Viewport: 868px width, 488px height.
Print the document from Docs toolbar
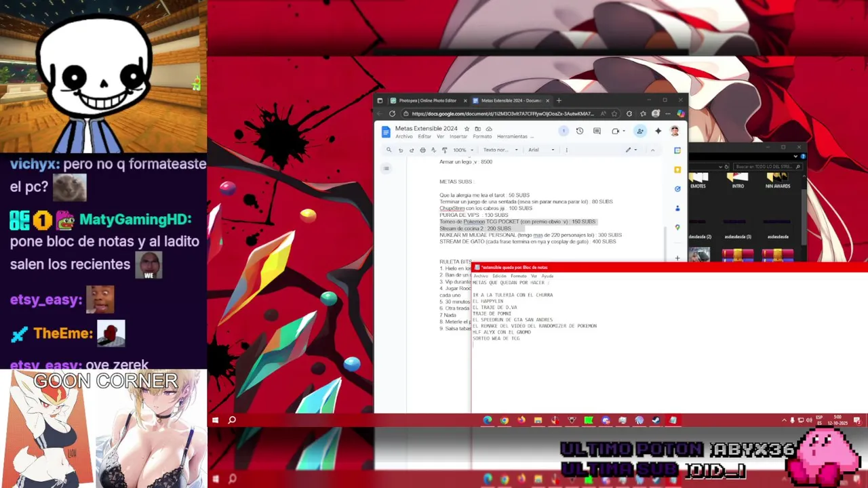(422, 150)
